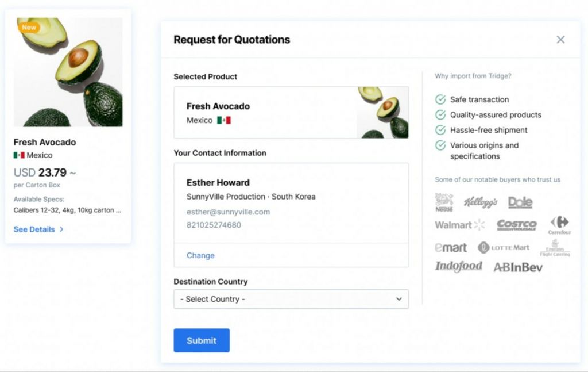Click the Indofood buyer logo
The width and height of the screenshot is (588, 372).
(x=458, y=266)
